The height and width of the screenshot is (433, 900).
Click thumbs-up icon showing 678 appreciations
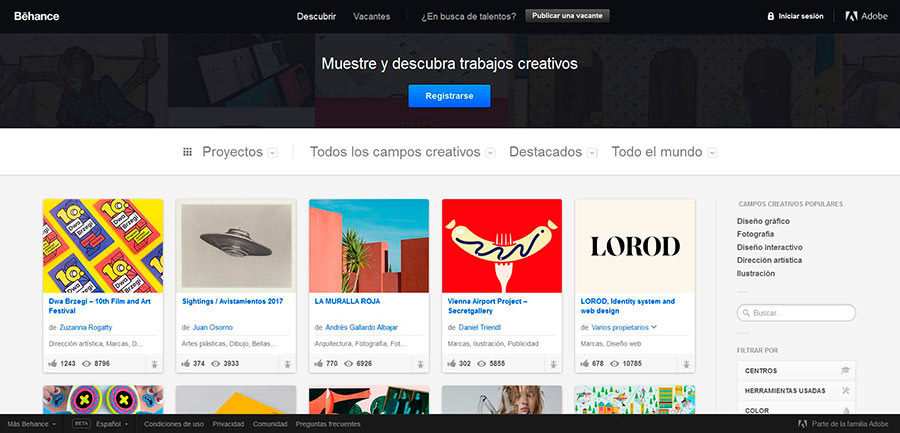(x=584, y=364)
